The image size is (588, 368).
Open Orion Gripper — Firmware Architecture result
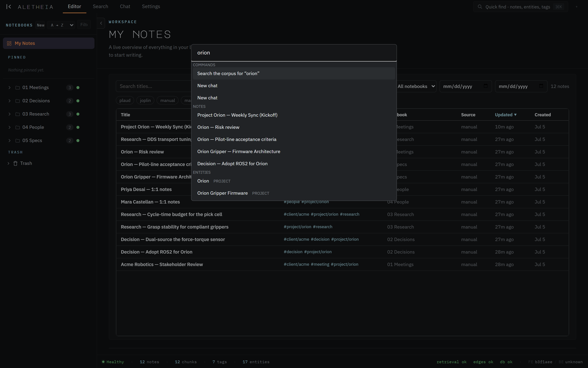click(294, 152)
